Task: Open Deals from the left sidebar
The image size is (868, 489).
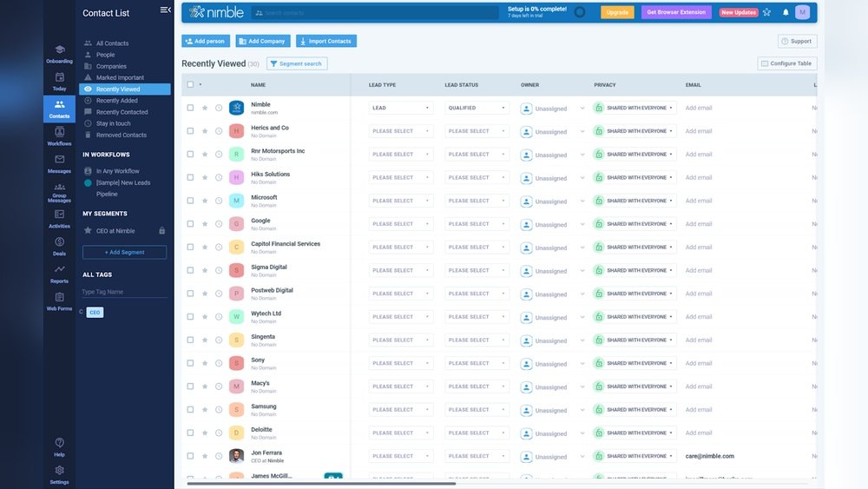Action: 59,245
